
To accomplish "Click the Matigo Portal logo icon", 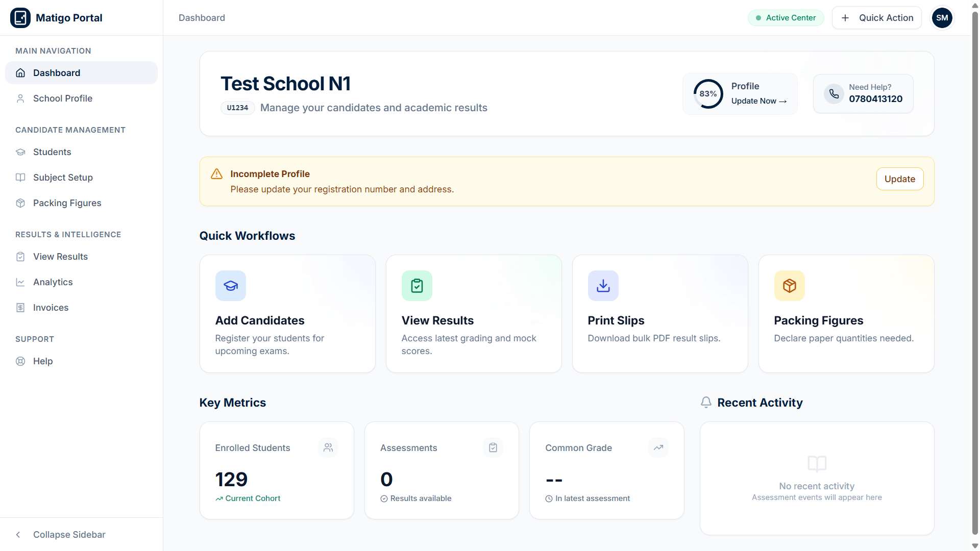I will pyautogui.click(x=20, y=18).
